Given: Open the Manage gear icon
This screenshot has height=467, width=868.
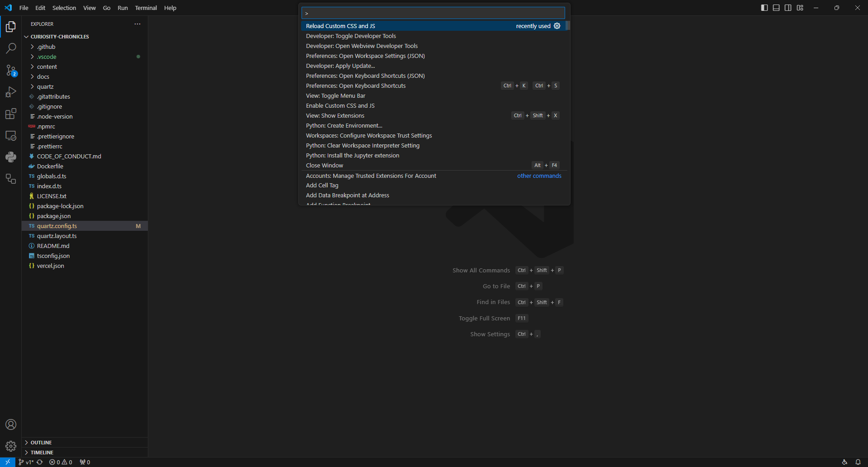Looking at the screenshot, I should pyautogui.click(x=11, y=446).
